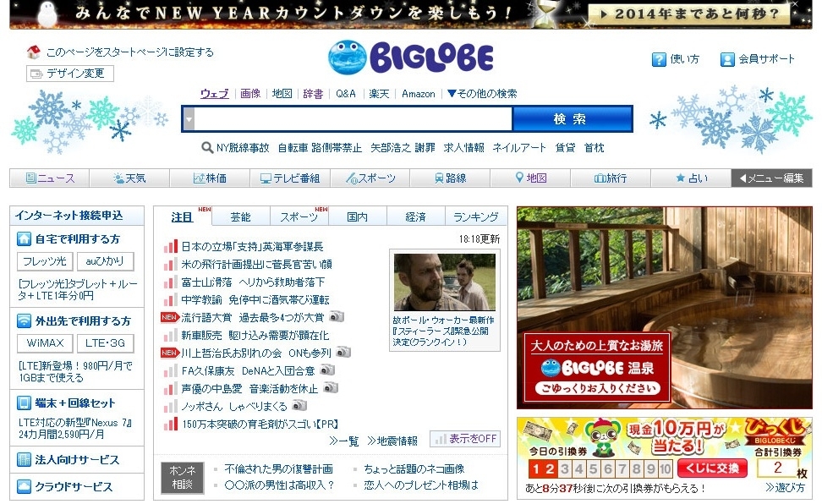Click the bar-graph icon beside 日本の立場 headline
822x504 pixels.
(170, 246)
